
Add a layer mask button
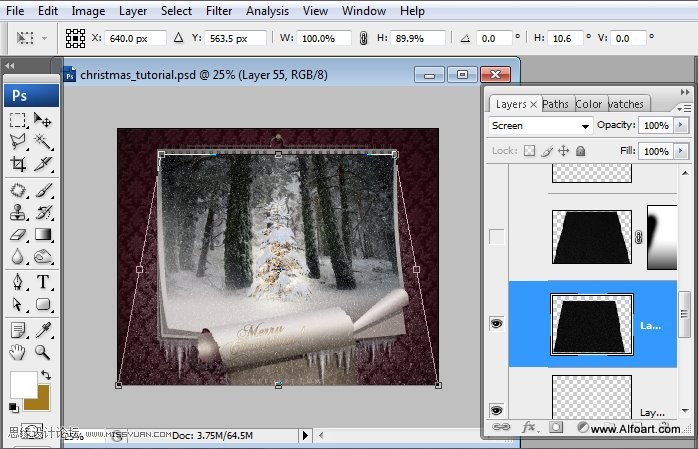pyautogui.click(x=556, y=428)
